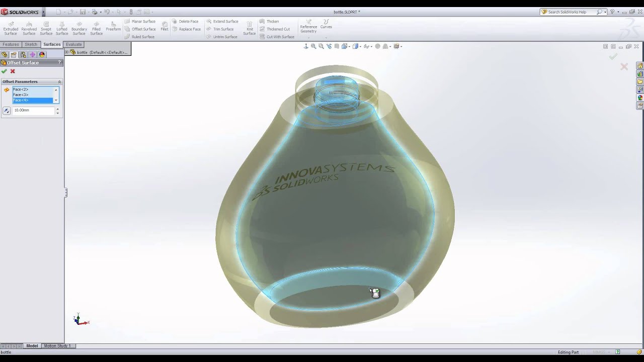This screenshot has width=644, height=362.
Task: Switch to the Model tab
Action: click(32, 346)
